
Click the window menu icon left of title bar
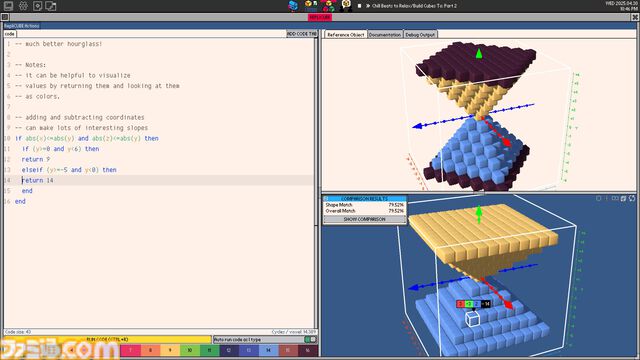5,17
